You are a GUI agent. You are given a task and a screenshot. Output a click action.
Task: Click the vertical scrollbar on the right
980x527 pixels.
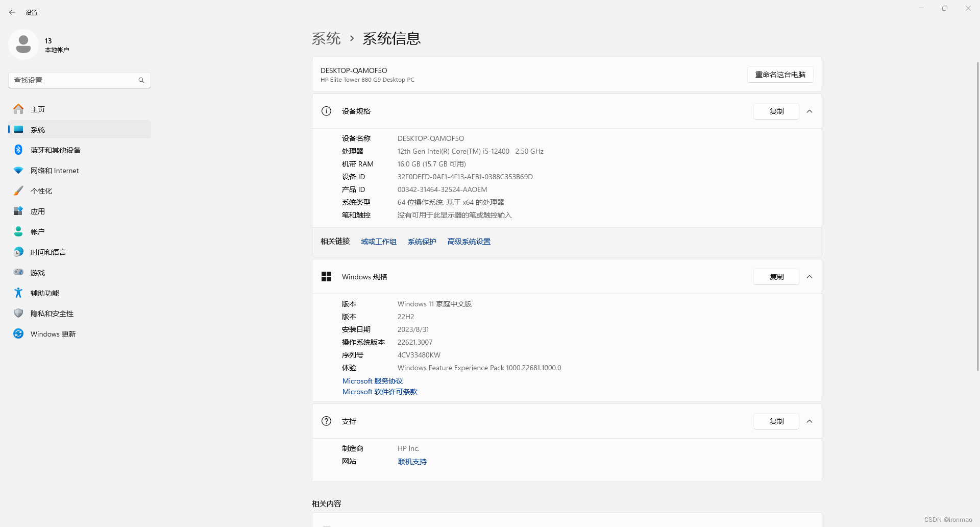coord(978,216)
